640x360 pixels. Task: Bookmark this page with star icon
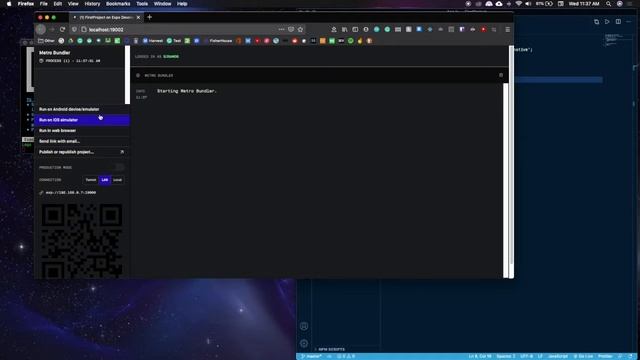coord(300,29)
